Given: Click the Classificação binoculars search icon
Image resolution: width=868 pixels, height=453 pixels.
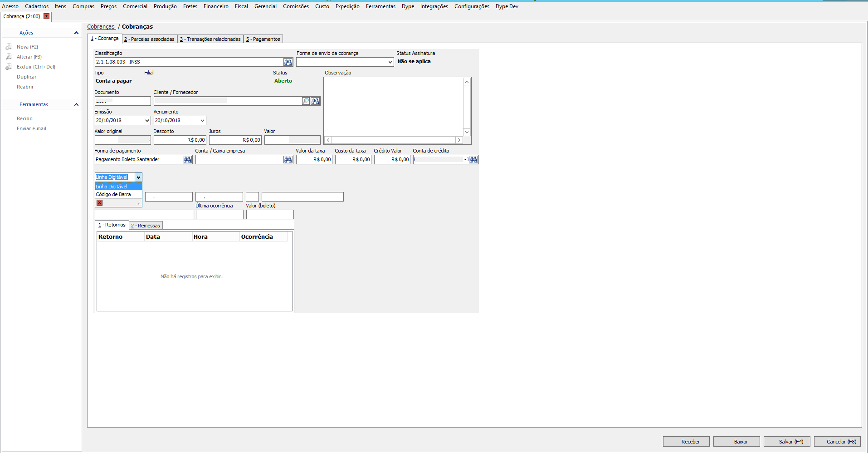Looking at the screenshot, I should [x=288, y=62].
